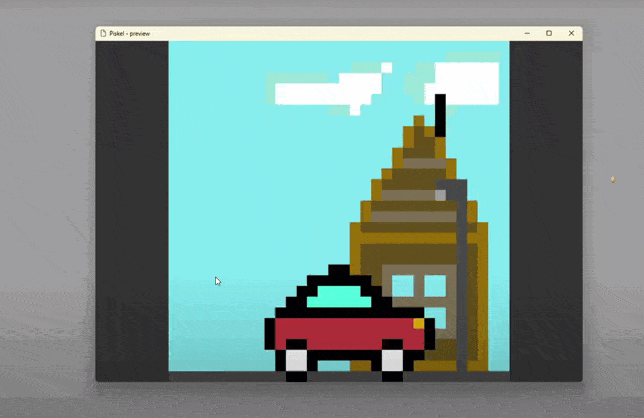
Task: Close the Piskel preview window
Action: click(x=572, y=33)
